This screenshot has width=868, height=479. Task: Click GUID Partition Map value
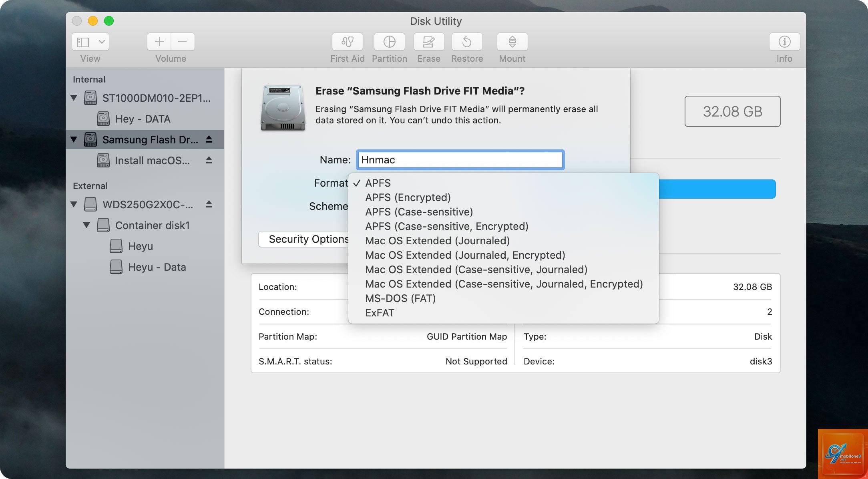click(x=467, y=336)
